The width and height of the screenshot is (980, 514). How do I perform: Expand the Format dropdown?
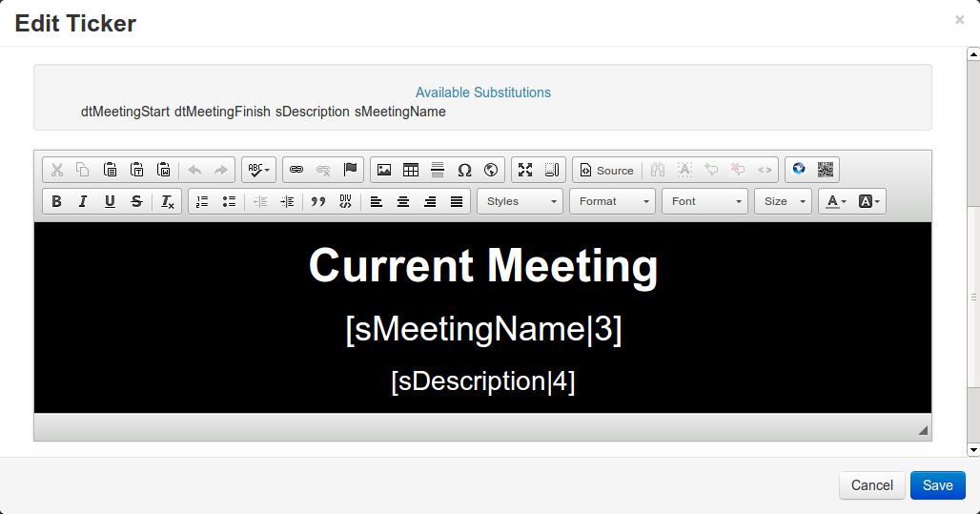coord(612,201)
